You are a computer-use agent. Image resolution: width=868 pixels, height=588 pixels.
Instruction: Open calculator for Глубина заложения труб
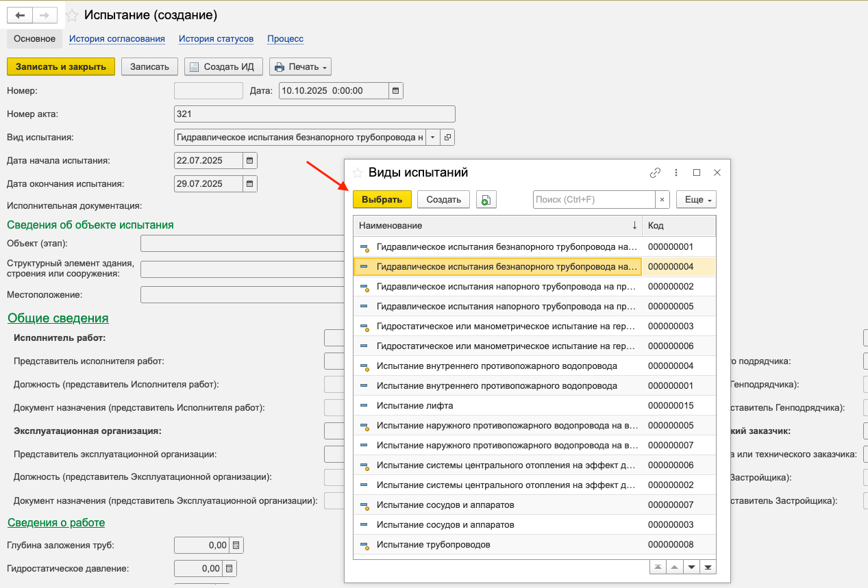tap(236, 546)
